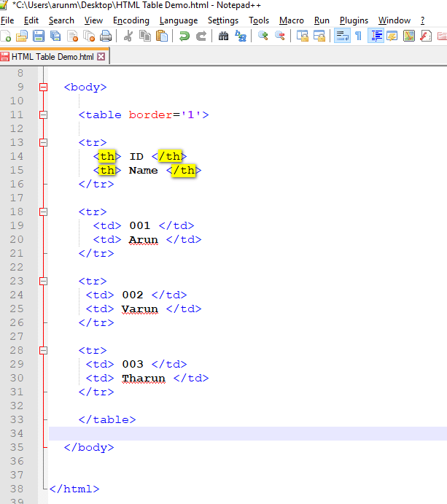Click the 'border' attribute in table tag

click(150, 115)
